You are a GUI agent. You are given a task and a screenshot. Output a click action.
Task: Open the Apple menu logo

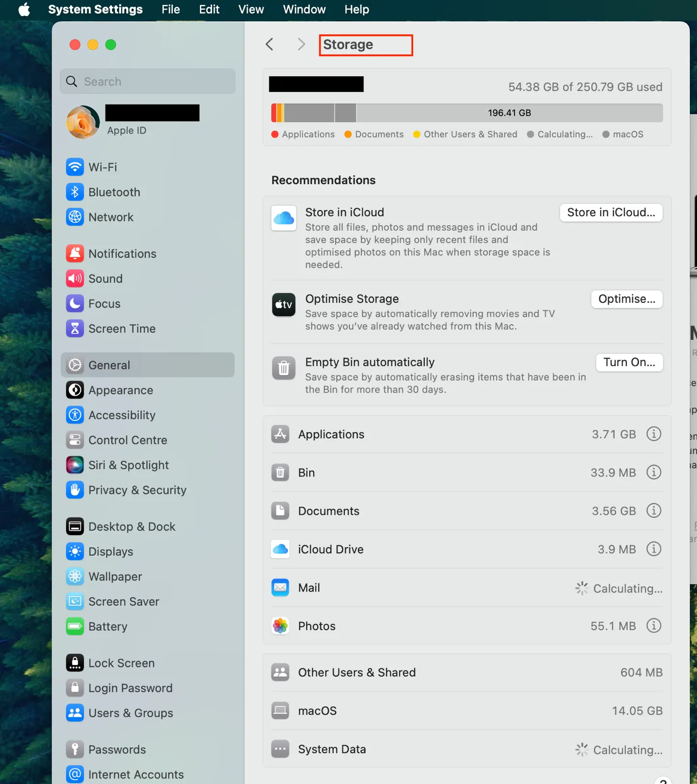pyautogui.click(x=24, y=10)
